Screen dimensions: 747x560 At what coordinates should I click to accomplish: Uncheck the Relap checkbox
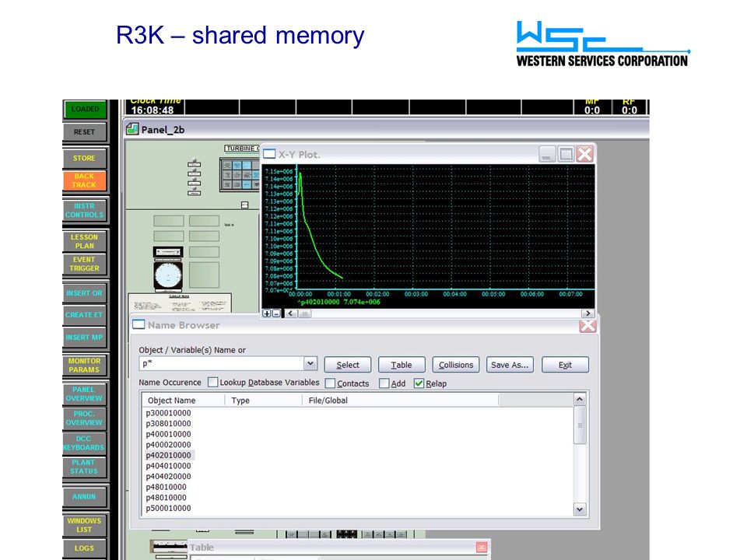419,383
